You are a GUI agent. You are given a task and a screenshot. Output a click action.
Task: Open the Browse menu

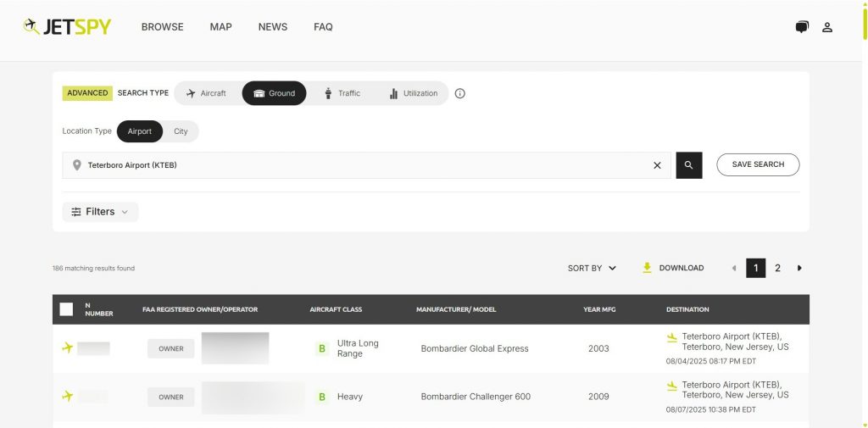162,26
